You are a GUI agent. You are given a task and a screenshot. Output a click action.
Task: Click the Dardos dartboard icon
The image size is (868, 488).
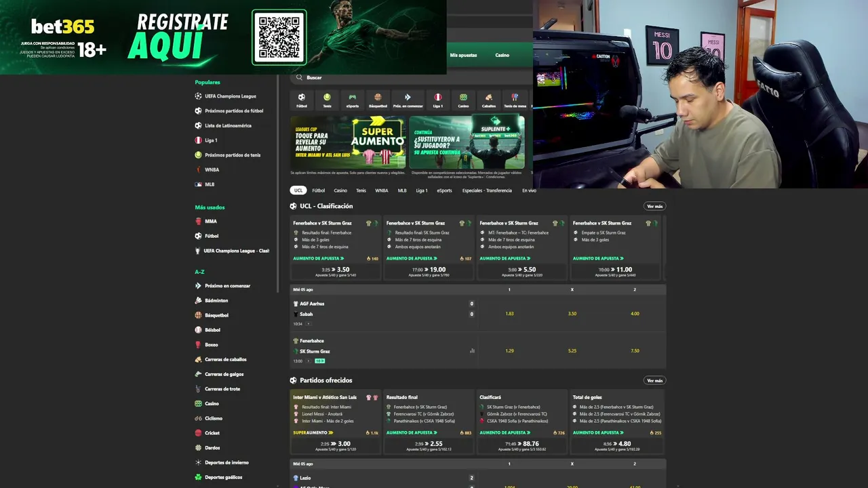pos(199,447)
